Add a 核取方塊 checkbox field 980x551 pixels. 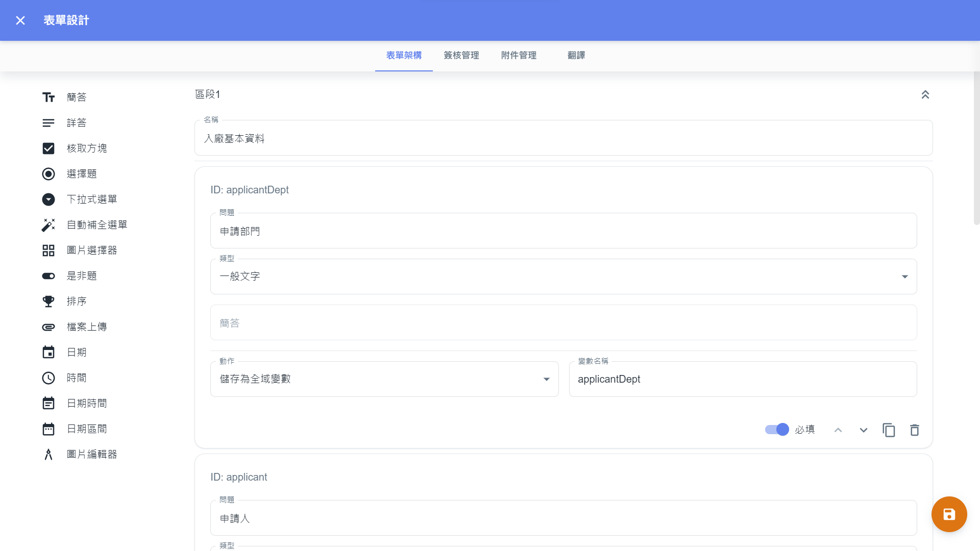(x=86, y=148)
